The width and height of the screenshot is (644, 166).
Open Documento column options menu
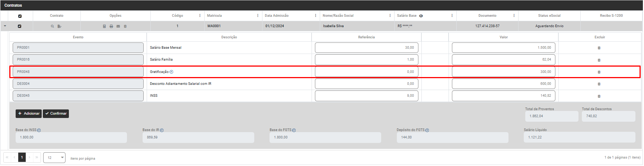514,16
